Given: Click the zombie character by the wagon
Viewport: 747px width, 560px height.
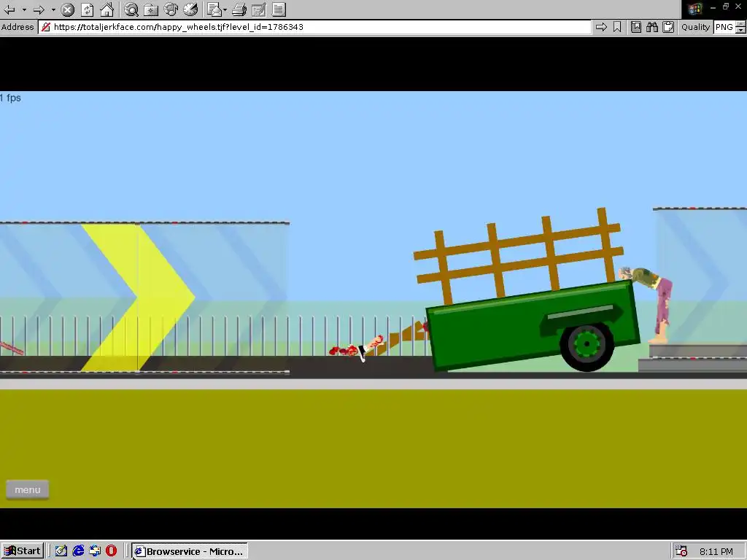Looking at the screenshot, I should 651,305.
